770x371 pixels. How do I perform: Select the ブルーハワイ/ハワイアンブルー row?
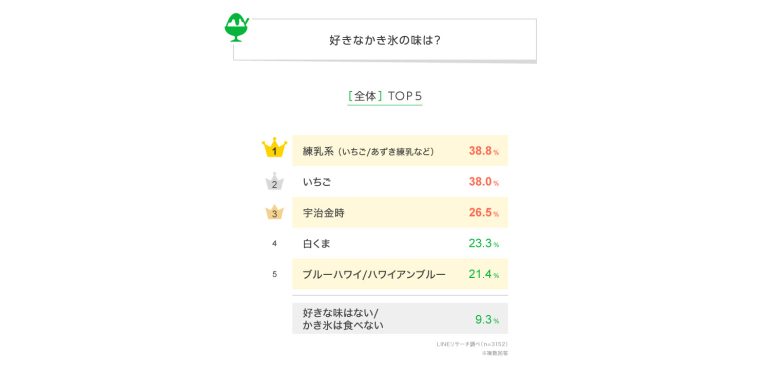pos(400,274)
